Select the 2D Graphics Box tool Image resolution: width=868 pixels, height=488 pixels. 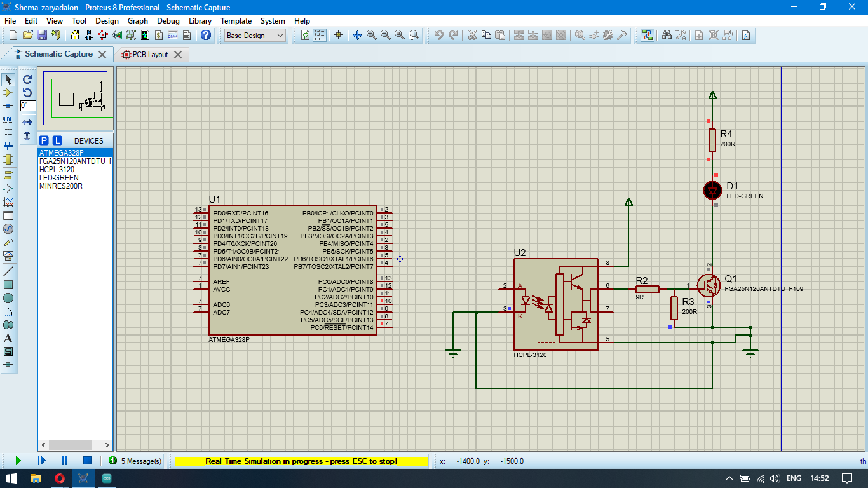pos(8,285)
